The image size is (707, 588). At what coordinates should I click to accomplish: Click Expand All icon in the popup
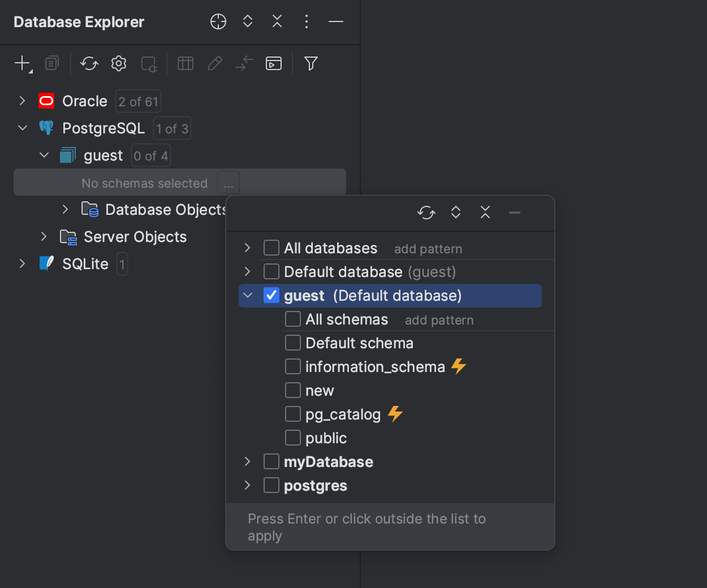click(456, 213)
